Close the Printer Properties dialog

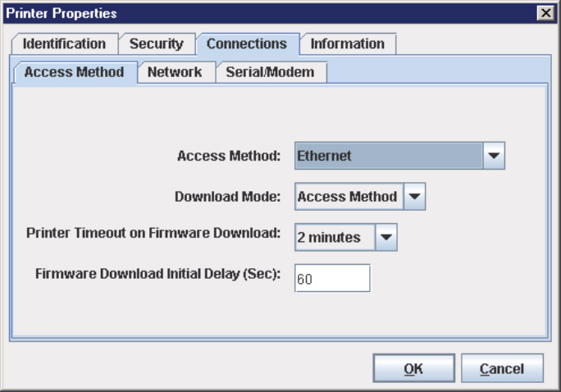pos(544,13)
